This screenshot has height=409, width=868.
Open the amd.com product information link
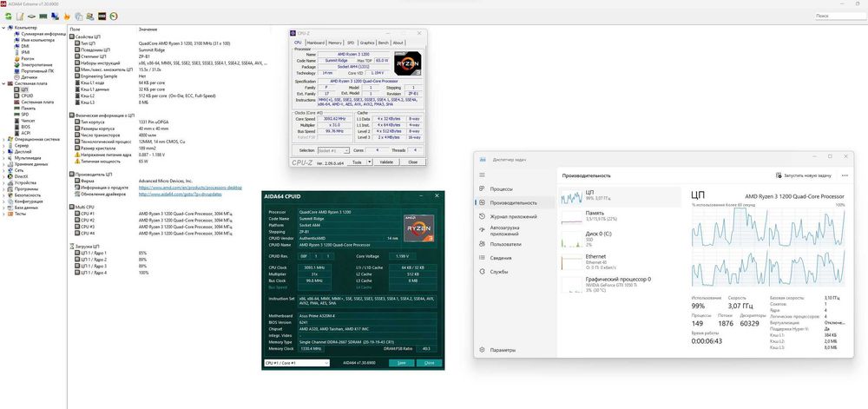(190, 187)
